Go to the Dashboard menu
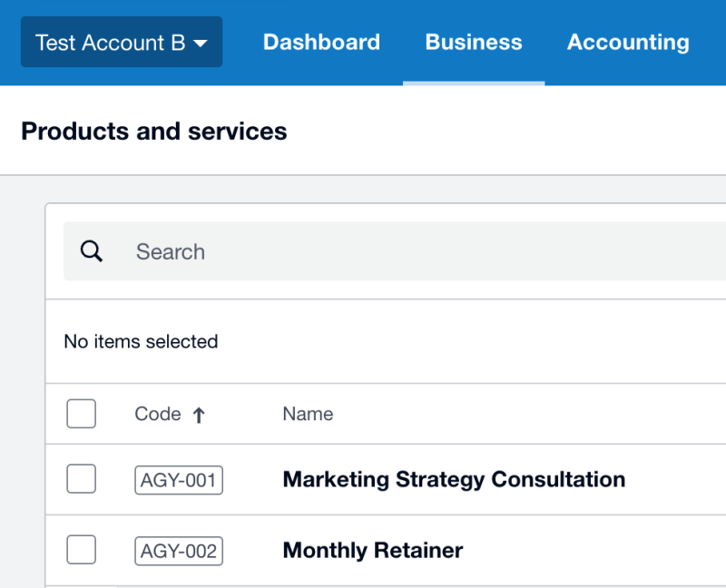Screen dimensions: 726x588 coord(322,42)
